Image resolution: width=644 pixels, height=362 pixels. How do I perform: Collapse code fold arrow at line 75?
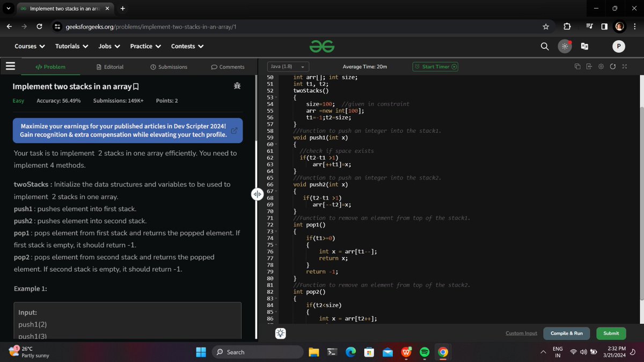click(276, 245)
